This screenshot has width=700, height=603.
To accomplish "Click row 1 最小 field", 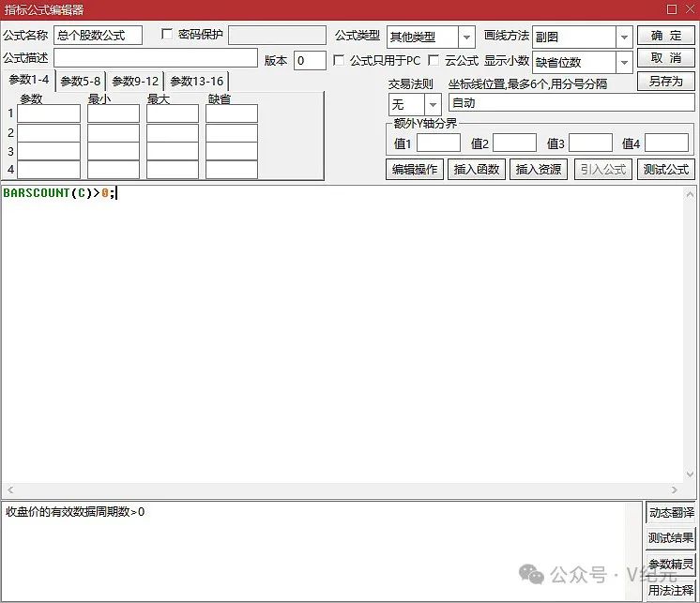I will tap(114, 113).
